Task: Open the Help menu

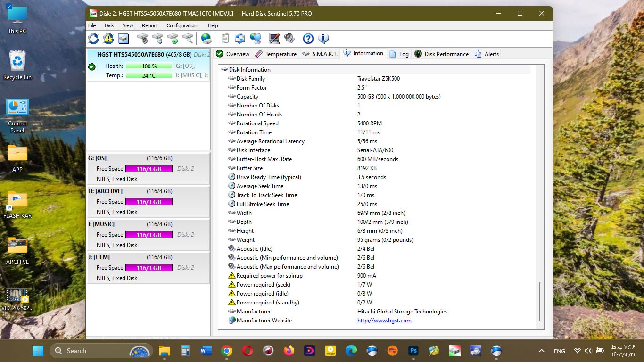Action: point(213,25)
